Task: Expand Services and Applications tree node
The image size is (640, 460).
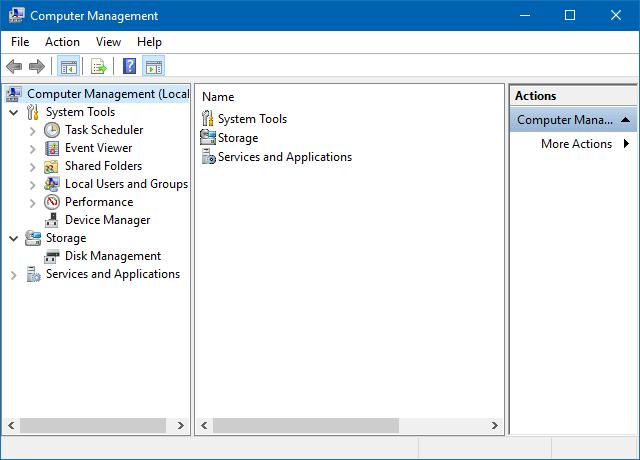Action: tap(14, 274)
